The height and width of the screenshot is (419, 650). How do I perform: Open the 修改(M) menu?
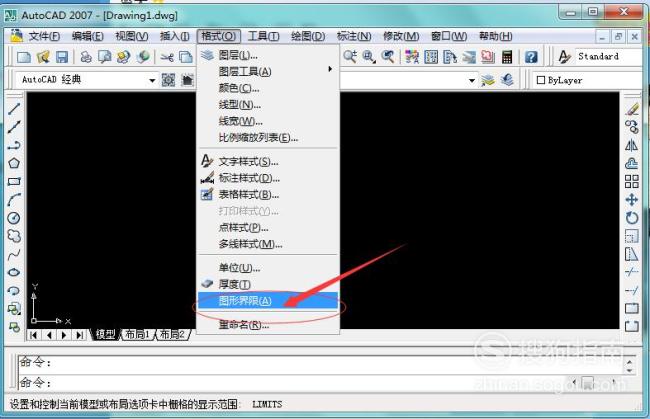401,36
